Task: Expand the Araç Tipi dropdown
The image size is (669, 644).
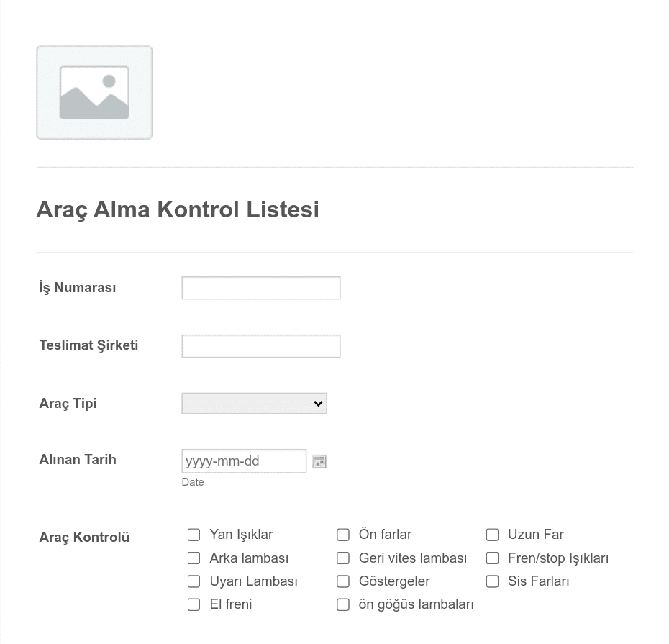Action: 254,403
